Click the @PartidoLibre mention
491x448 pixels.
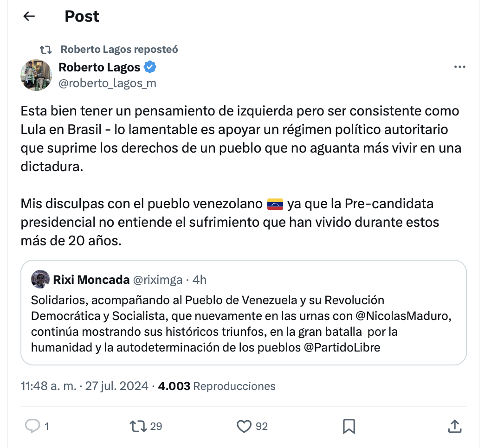click(342, 347)
